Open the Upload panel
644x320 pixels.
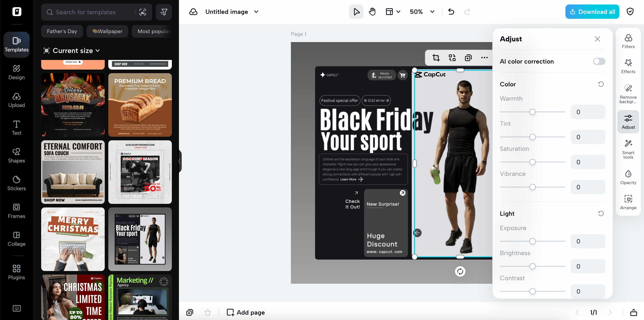pos(17,100)
